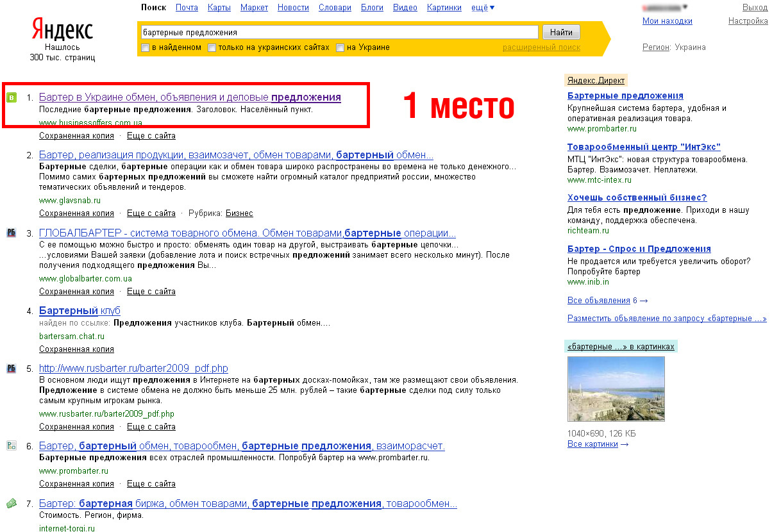Click the РБ favicon next to ГЛОБАЛБАРТЕР result
Screen dimensions: 781x532
[11, 233]
